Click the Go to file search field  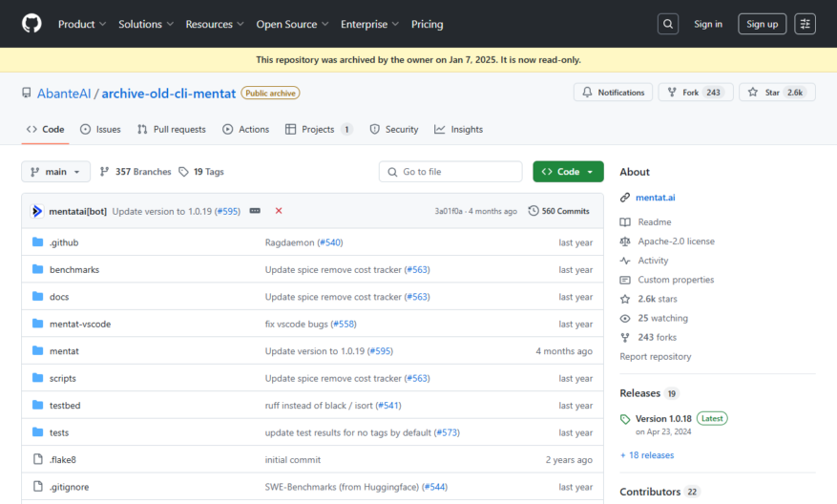click(x=450, y=172)
